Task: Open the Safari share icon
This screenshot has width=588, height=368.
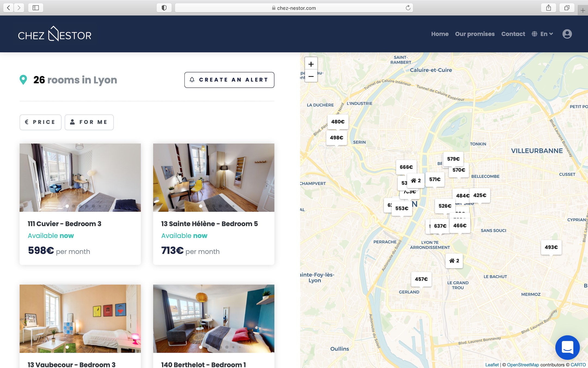Action: pos(549,8)
